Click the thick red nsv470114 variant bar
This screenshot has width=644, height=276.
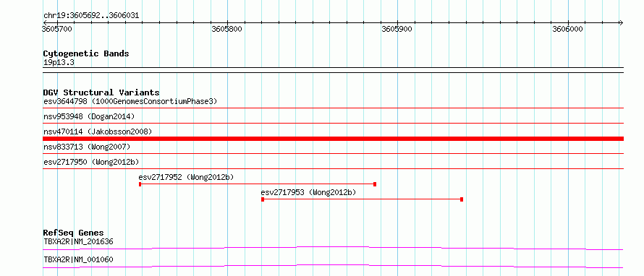[x=334, y=139]
